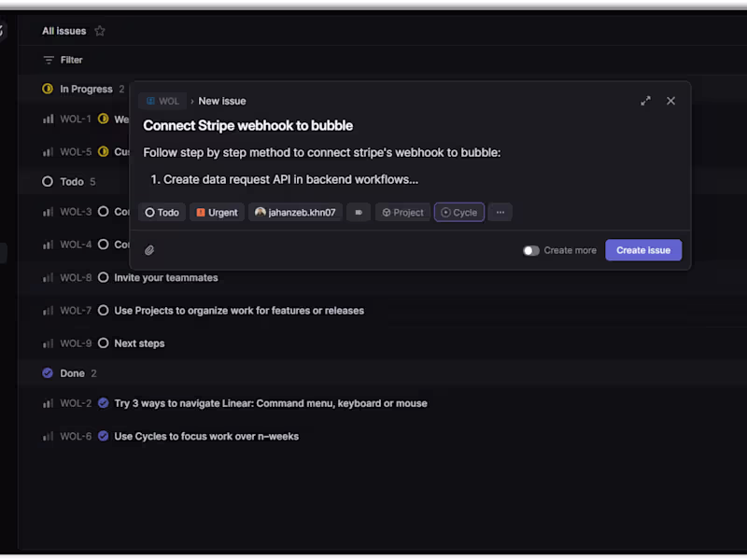Collapse the Done group header
This screenshot has width=747, height=560.
coord(72,373)
